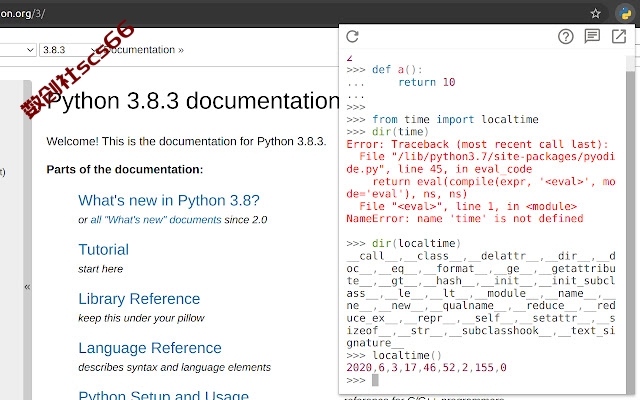The width and height of the screenshot is (640, 400).
Task: Click the localtime output 2020,6,3,17,46,52,2,155,0
Action: click(x=426, y=367)
